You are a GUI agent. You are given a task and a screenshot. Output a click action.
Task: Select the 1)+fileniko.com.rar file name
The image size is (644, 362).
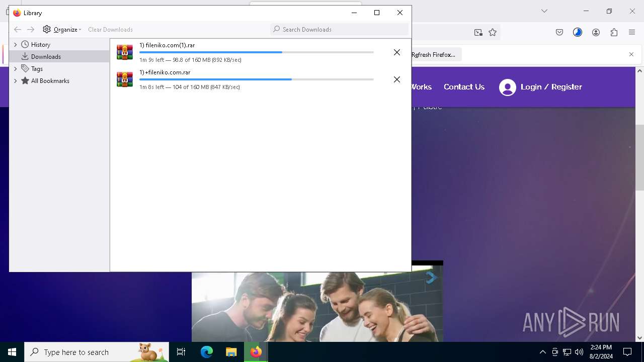(165, 72)
